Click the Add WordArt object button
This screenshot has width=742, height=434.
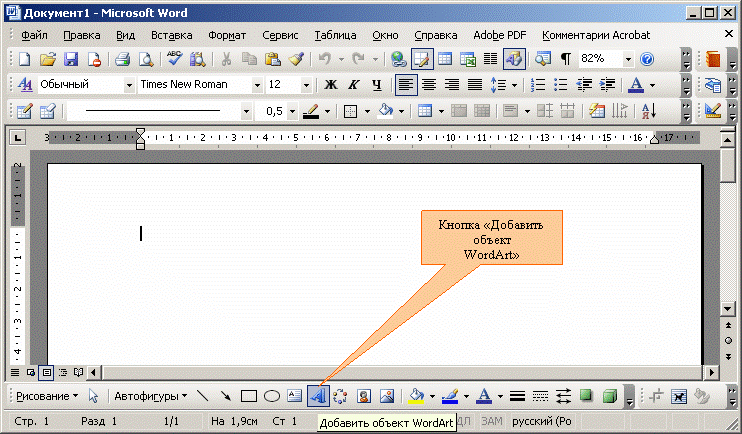tap(318, 396)
